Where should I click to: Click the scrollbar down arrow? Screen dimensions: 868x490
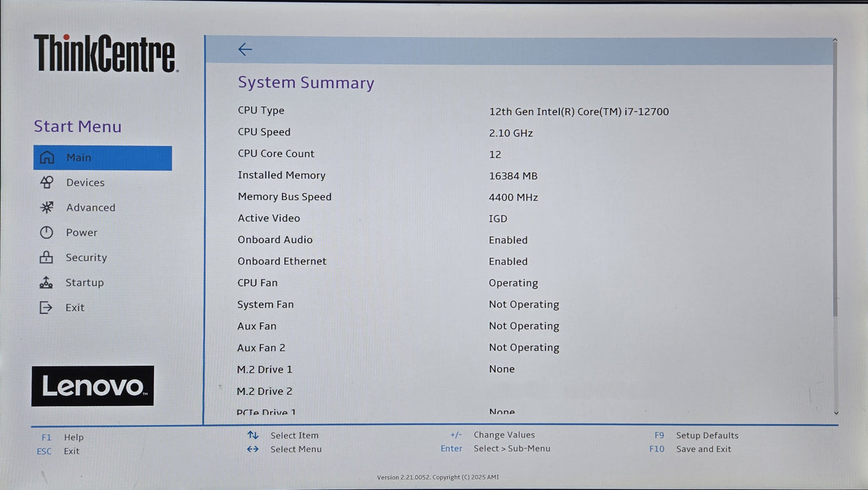click(x=835, y=414)
